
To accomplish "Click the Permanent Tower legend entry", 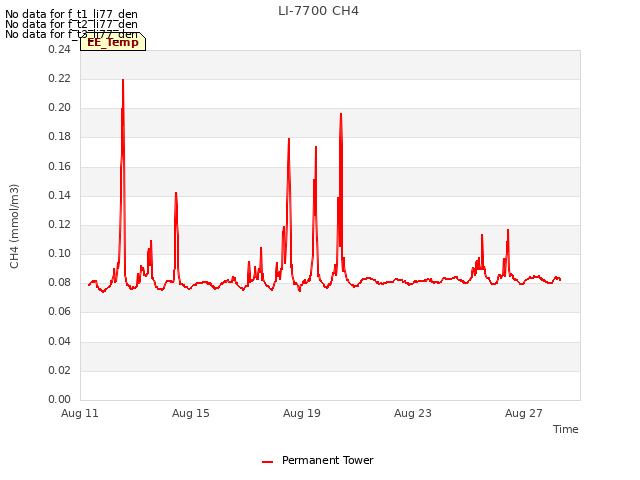I will tap(318, 460).
